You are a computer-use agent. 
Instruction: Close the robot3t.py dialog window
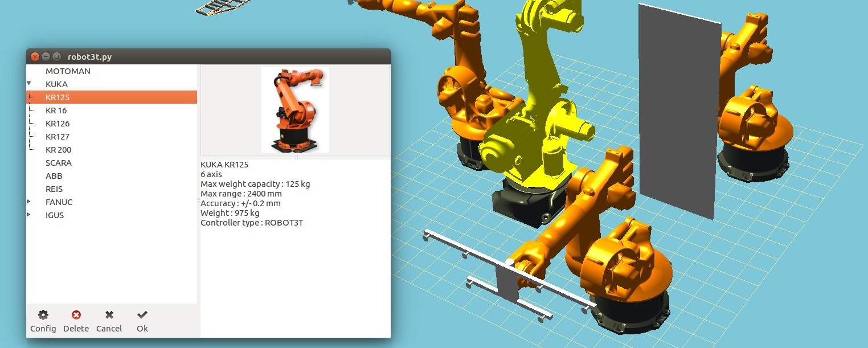click(35, 56)
